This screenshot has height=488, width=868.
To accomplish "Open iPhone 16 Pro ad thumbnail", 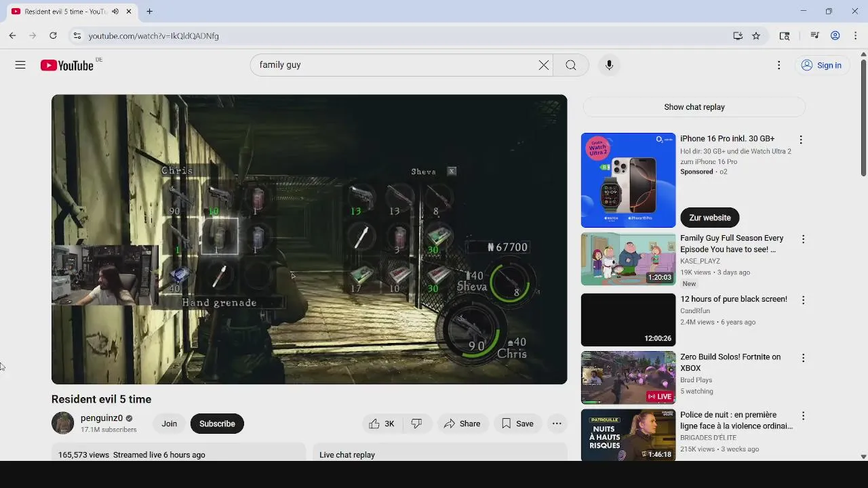I will (x=628, y=180).
